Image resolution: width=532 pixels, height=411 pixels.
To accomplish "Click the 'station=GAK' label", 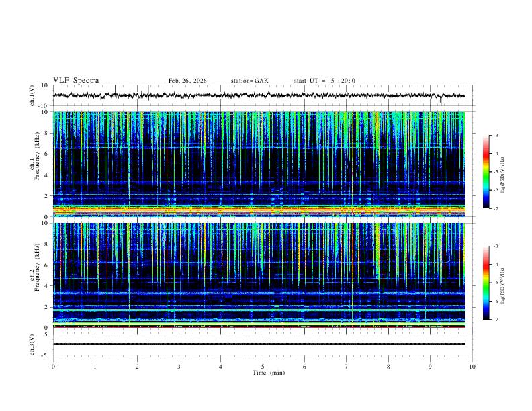I will [249, 81].
